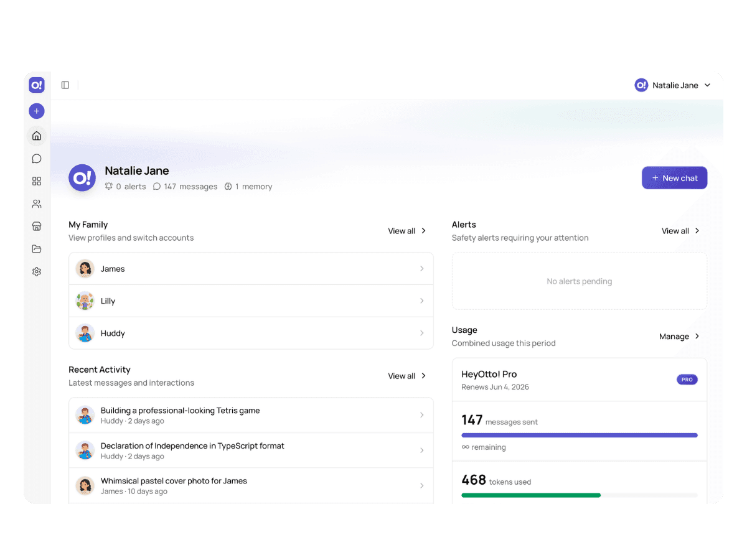Click Huddy's avatar in My Family
The height and width of the screenshot is (560, 747).
(x=85, y=334)
